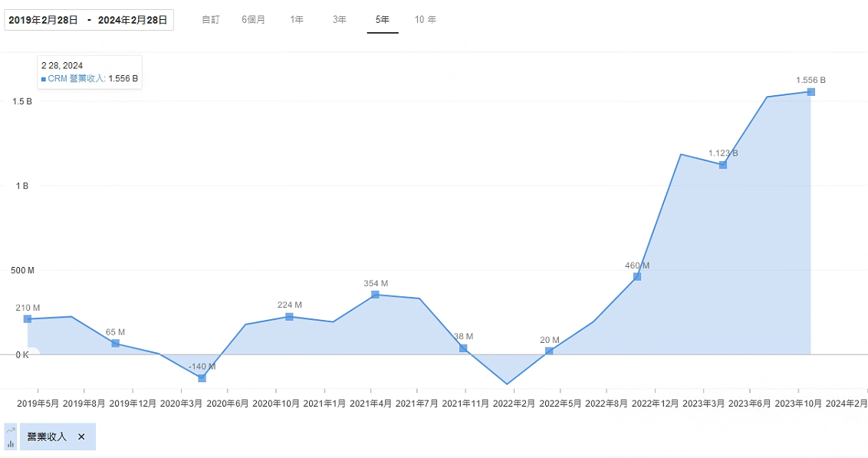Viewport: 868px width, 458px height.
Task: Choose the 3年 time range
Action: 340,20
